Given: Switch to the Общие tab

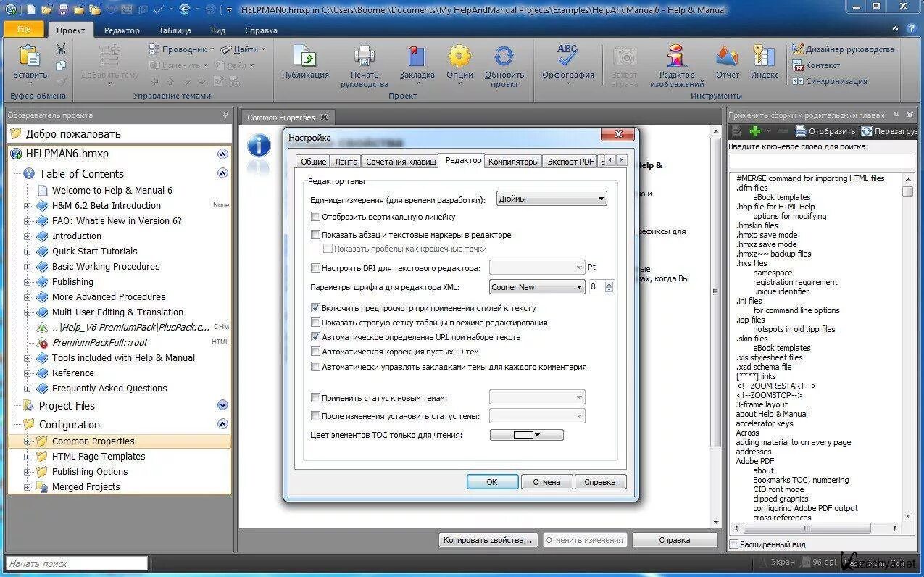Looking at the screenshot, I should 313,162.
